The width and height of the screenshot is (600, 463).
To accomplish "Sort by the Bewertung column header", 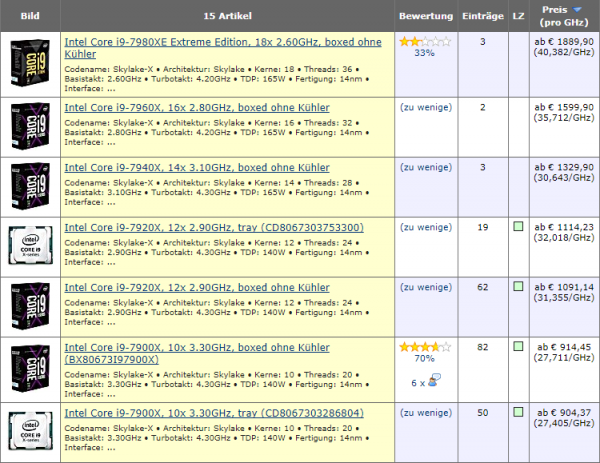I will point(425,17).
